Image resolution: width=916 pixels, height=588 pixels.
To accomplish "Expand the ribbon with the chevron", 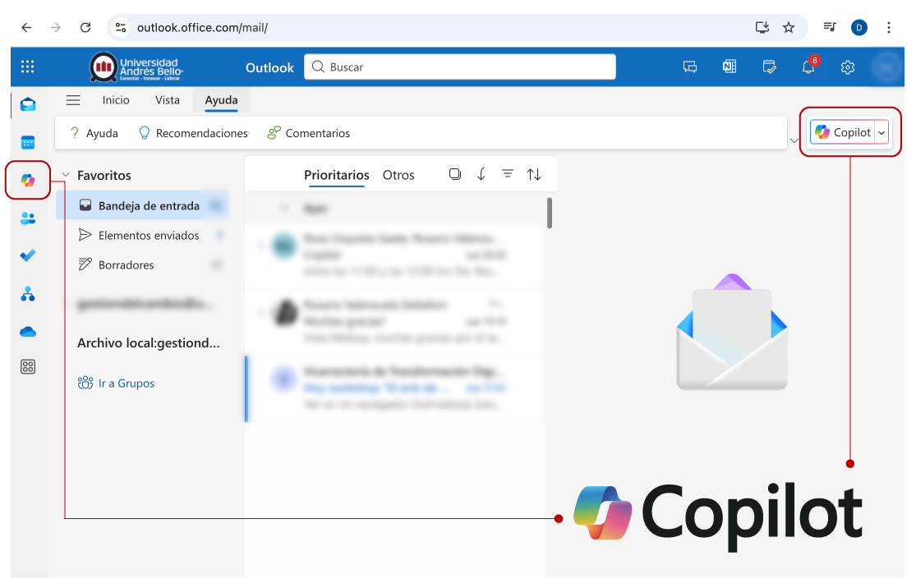I will click(x=794, y=140).
